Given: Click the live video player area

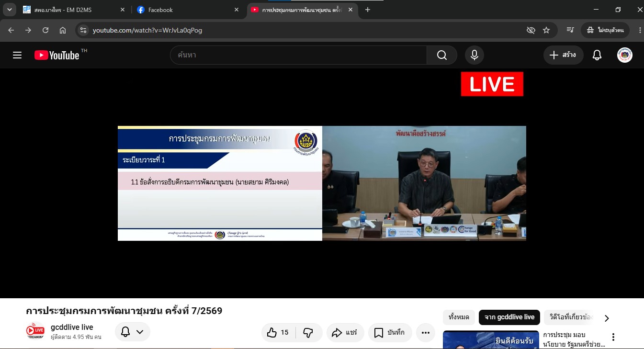Looking at the screenshot, I should [322, 183].
